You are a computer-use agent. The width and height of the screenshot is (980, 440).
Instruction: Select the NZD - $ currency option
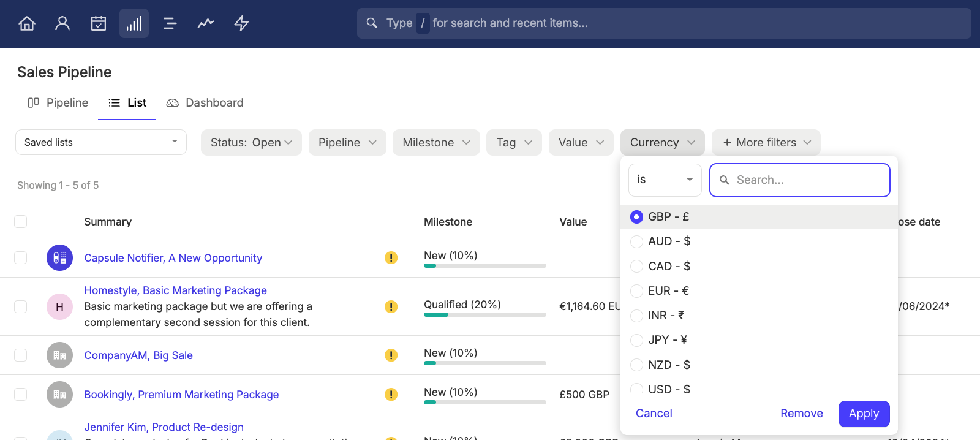pyautogui.click(x=759, y=365)
